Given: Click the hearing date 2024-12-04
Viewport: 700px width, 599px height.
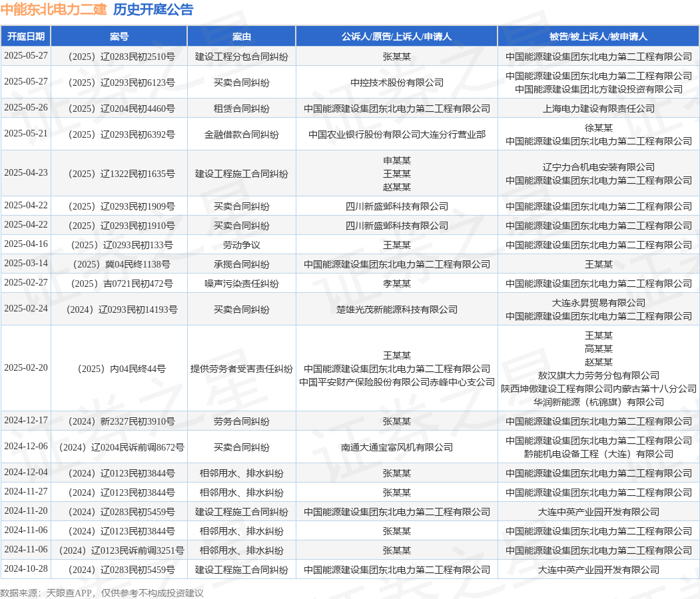Looking at the screenshot, I should pyautogui.click(x=26, y=472).
